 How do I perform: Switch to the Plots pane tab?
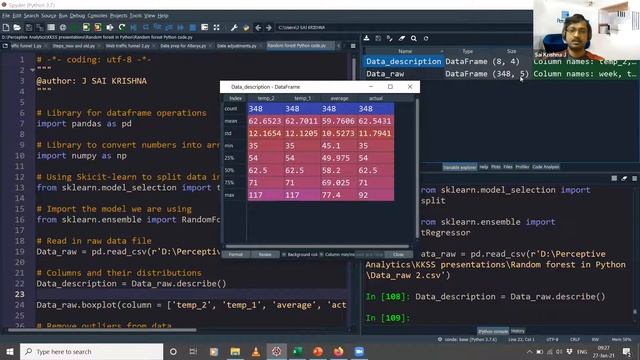coord(496,167)
